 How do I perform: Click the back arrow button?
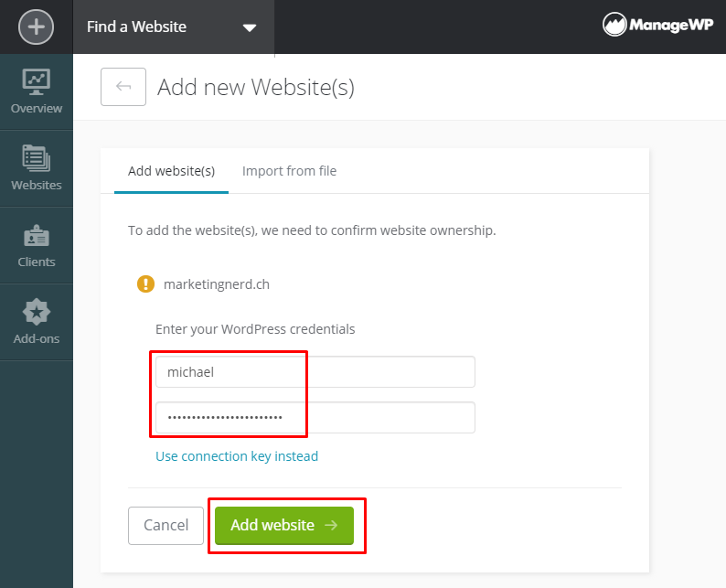tap(123, 87)
